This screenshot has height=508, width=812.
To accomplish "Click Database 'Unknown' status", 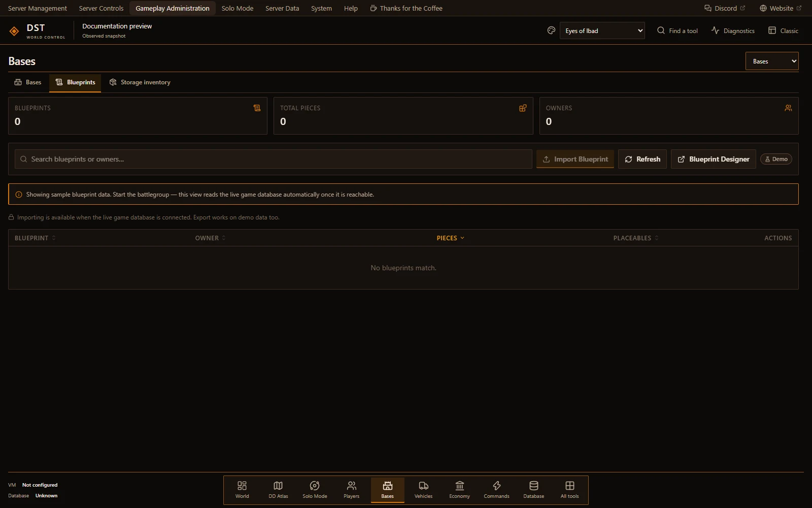I will tap(46, 496).
